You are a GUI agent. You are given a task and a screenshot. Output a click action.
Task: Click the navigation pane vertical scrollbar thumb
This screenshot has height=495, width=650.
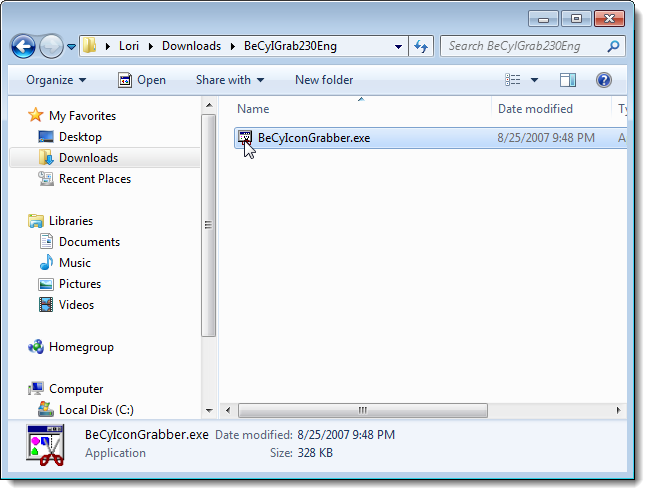pyautogui.click(x=209, y=225)
